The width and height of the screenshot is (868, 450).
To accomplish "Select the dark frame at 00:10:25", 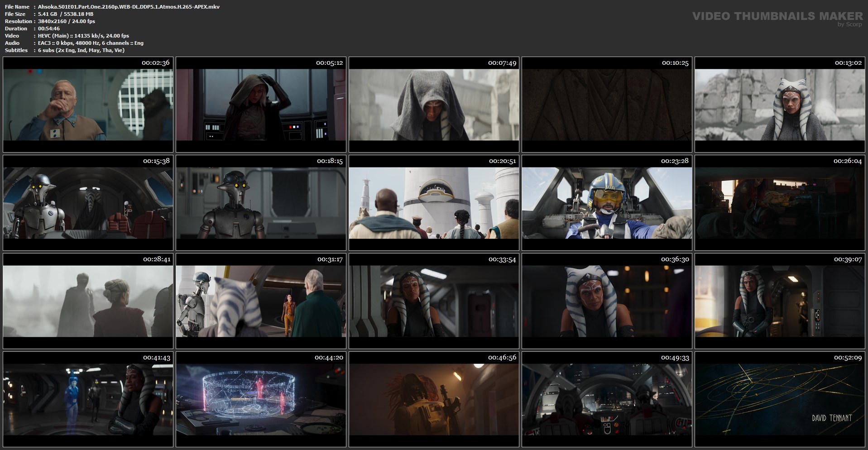I will pos(607,105).
